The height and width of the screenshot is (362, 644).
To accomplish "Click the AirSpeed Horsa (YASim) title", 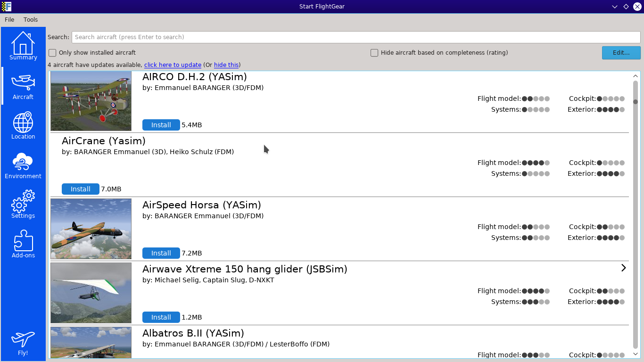I will coord(202,205).
